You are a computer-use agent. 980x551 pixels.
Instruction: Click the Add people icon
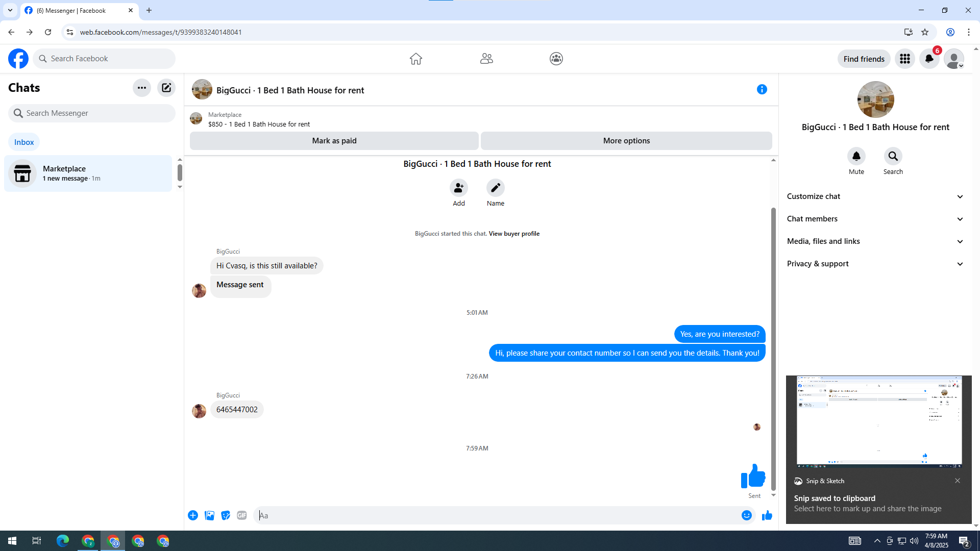pyautogui.click(x=458, y=188)
